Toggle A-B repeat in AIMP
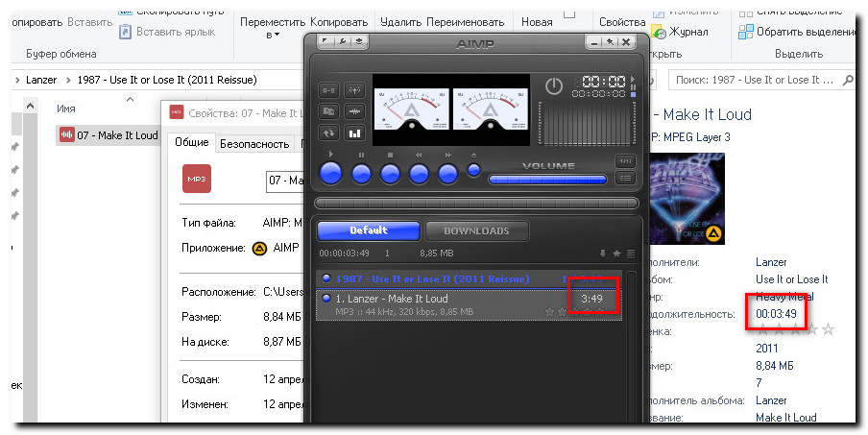Viewport: 868px width, 435px height. coord(328,90)
